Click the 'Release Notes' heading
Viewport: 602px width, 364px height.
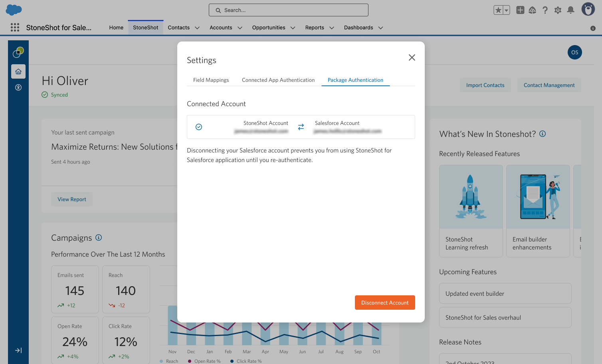point(460,342)
